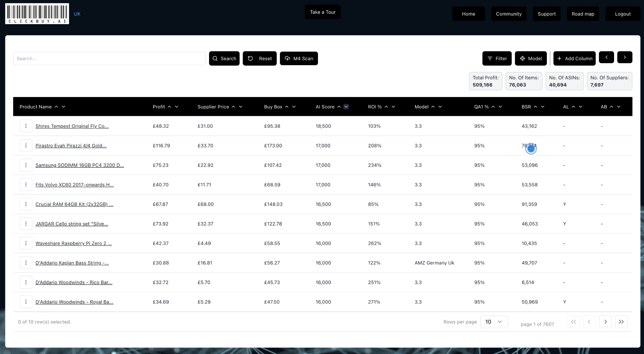This screenshot has width=644, height=354.
Task: Toggle highlighted AI Score descending sort
Action: coord(346,107)
